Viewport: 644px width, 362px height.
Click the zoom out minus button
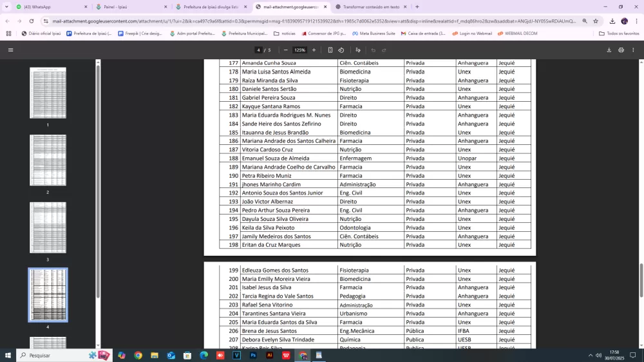coord(286,50)
